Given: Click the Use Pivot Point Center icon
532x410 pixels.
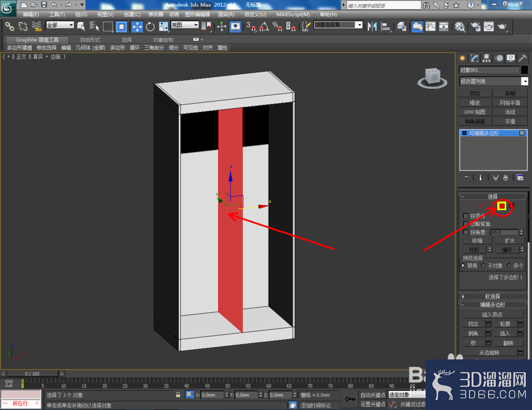Looking at the screenshot, I should tap(206, 26).
